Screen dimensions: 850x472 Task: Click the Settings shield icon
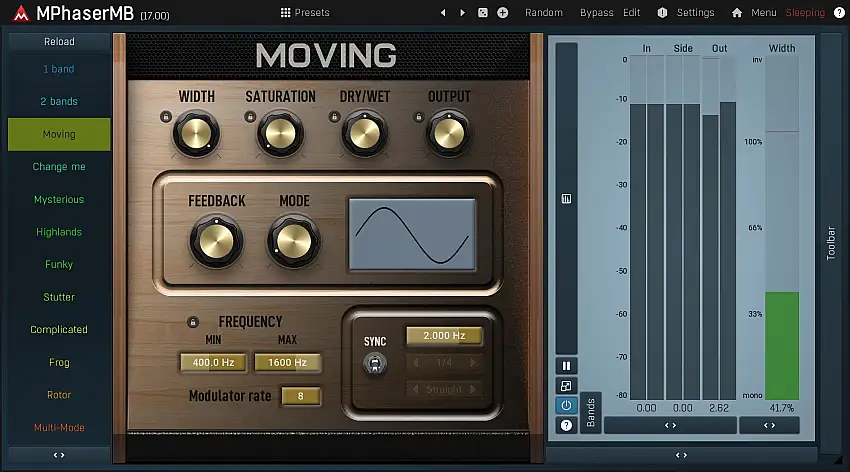662,12
